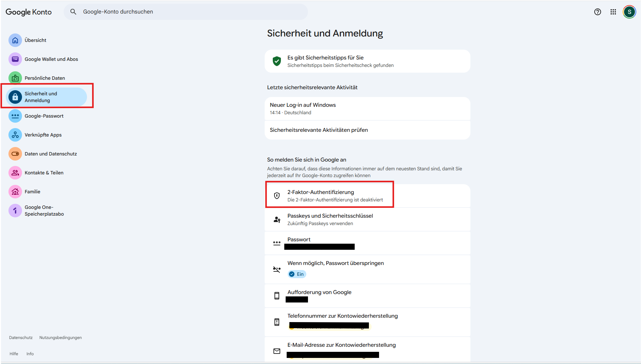
Task: Click Die 2-Faktor-Authentifizierung ist deaktiviert text
Action: pos(335,200)
